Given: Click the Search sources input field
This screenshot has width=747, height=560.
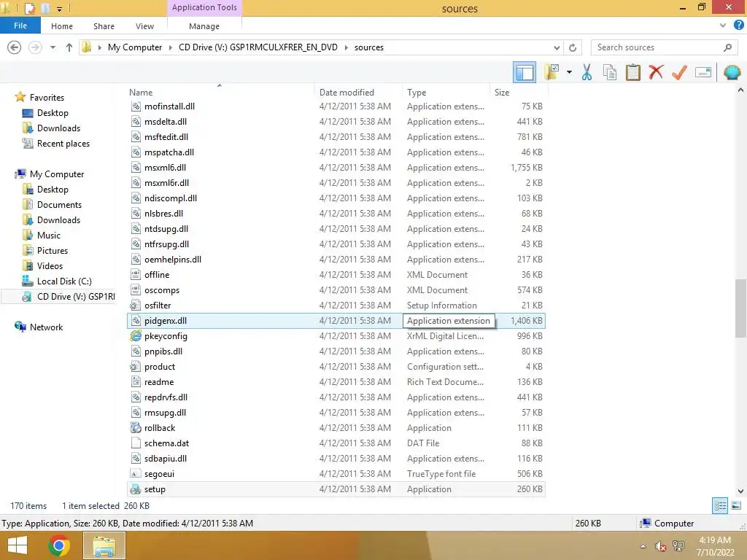Looking at the screenshot, I should [x=657, y=47].
